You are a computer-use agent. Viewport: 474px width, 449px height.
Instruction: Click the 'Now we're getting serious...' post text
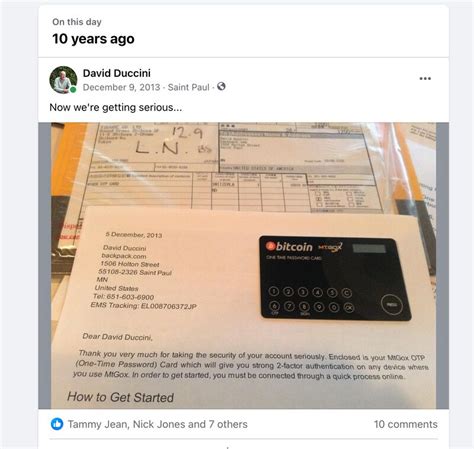(116, 107)
